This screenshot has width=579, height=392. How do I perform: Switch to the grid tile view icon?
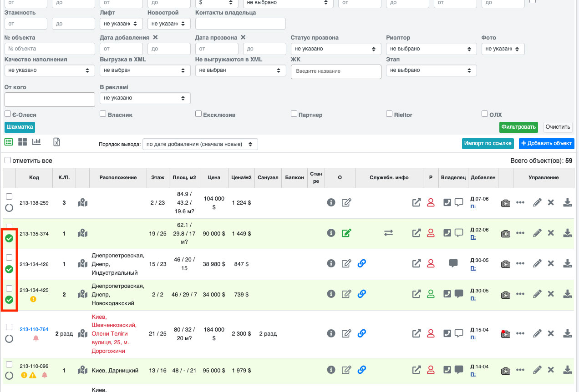[23, 142]
